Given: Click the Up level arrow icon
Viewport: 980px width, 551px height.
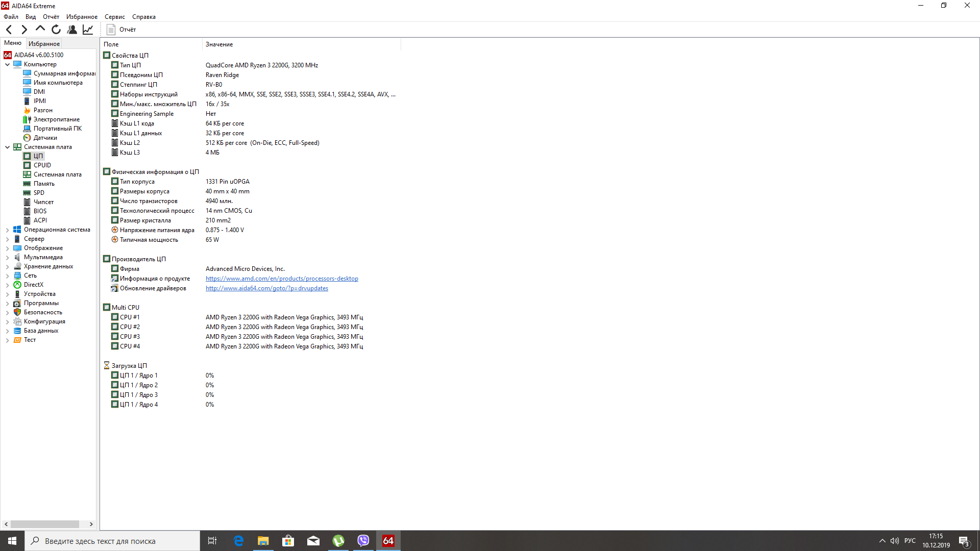Looking at the screenshot, I should [x=40, y=29].
